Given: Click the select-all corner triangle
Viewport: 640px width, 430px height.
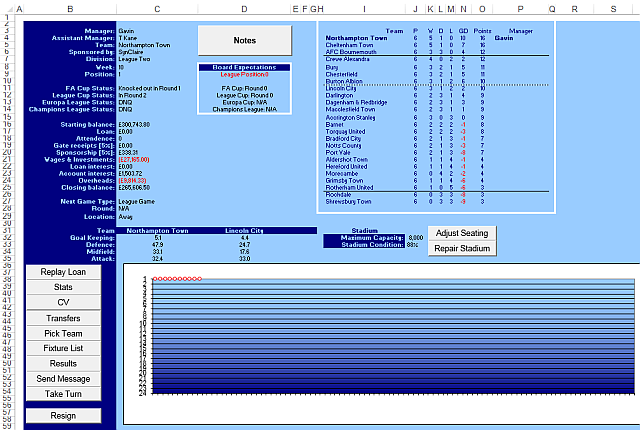Looking at the screenshot, I should click(x=9, y=9).
